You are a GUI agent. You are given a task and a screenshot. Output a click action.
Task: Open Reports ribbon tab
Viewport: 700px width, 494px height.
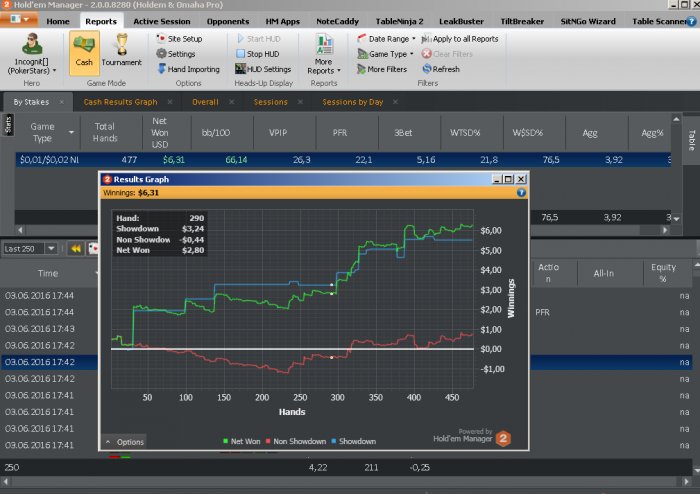pyautogui.click(x=101, y=21)
